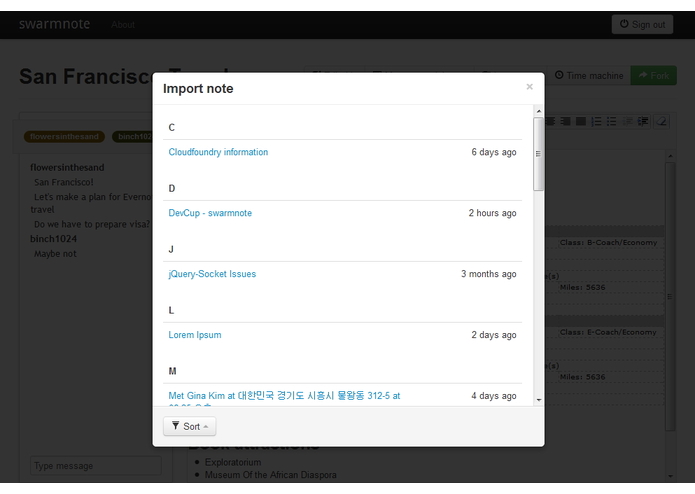Insert a numbered list
Image resolution: width=695 pixels, height=494 pixels.
click(x=596, y=121)
